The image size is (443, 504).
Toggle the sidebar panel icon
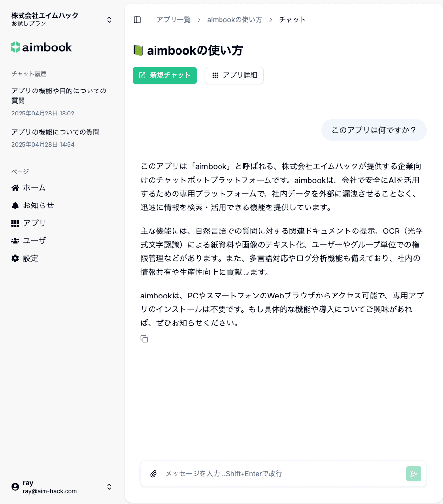(137, 20)
